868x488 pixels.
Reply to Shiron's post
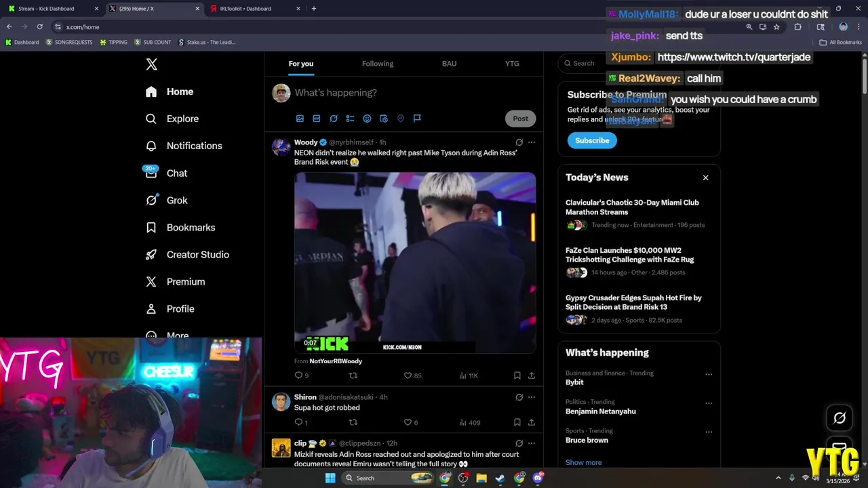(301, 422)
